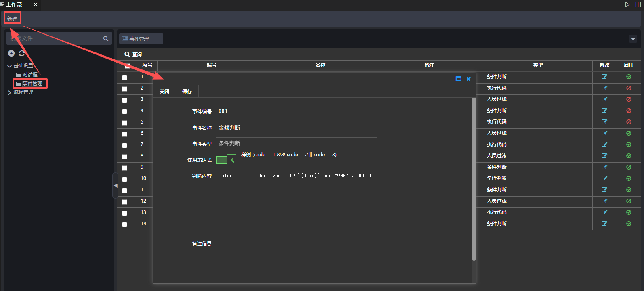Open the dropdown arrow at tab bar right
The width and height of the screenshot is (644, 291).
click(633, 39)
